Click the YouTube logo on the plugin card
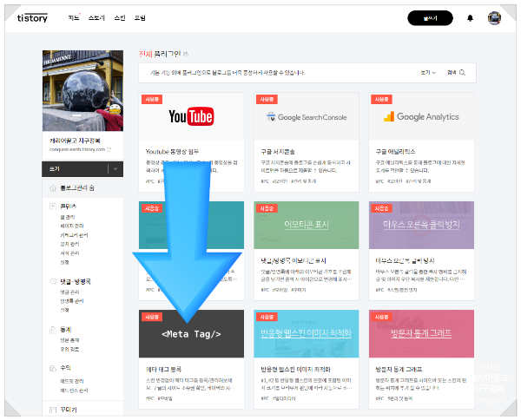Screen dimensions: 521x420 tap(191, 116)
